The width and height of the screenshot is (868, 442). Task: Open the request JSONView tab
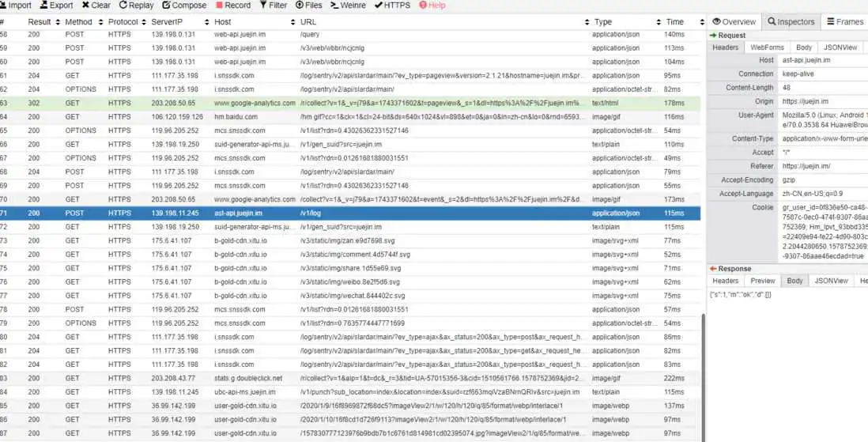(x=840, y=47)
